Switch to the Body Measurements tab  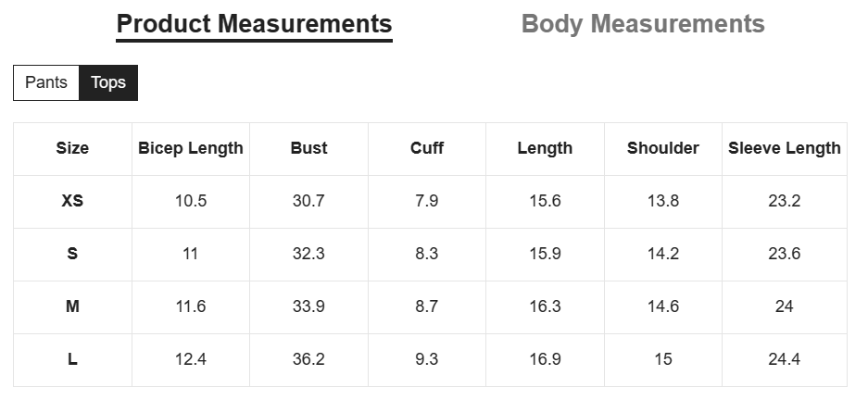pyautogui.click(x=643, y=24)
